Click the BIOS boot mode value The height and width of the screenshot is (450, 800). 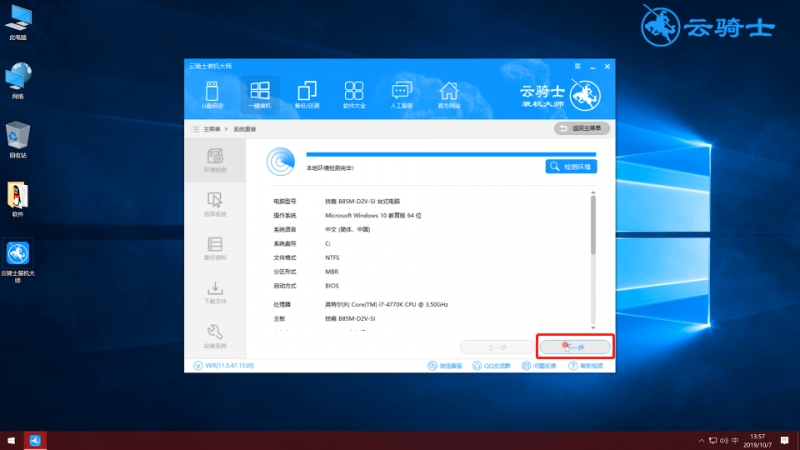[x=332, y=286]
